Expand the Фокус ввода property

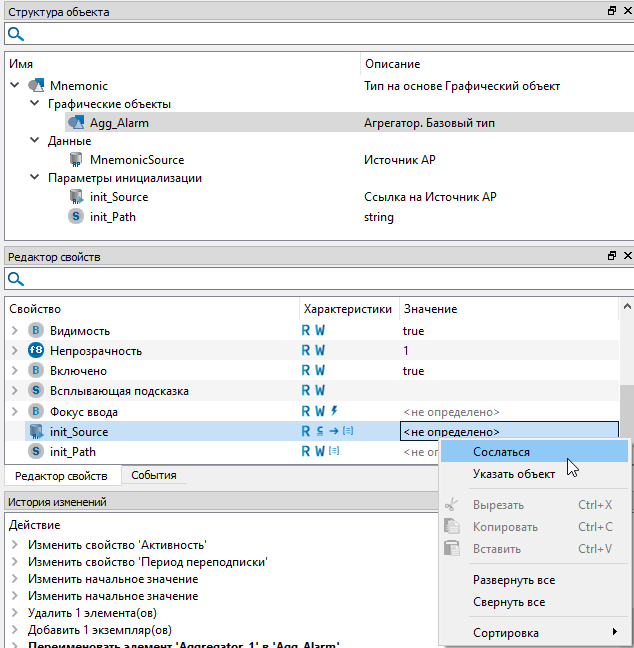coord(14,412)
